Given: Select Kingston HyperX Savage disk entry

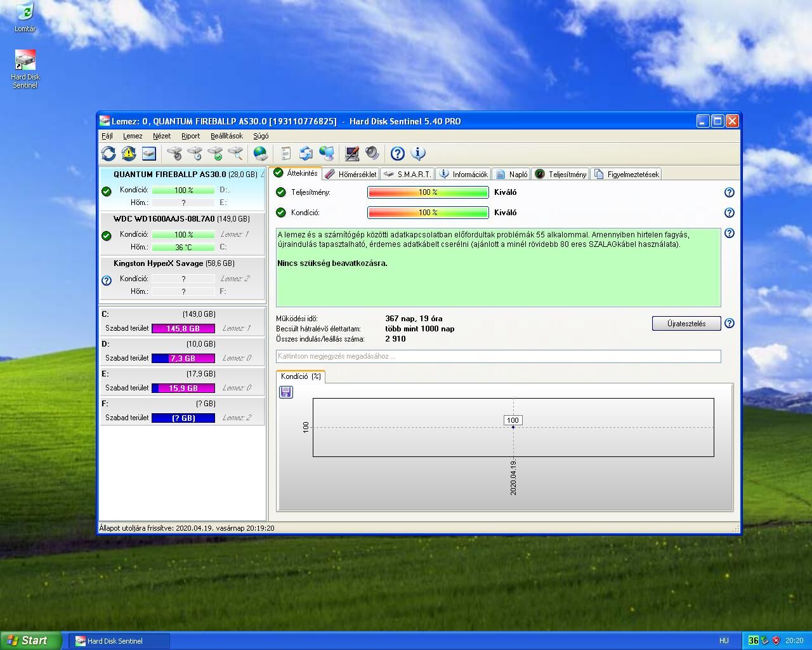Looking at the screenshot, I should pos(182,277).
